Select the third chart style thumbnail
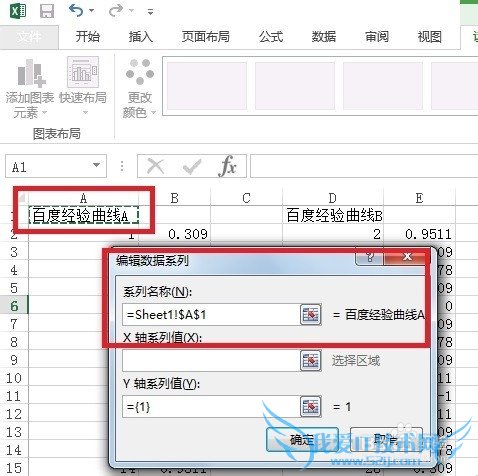 point(383,86)
